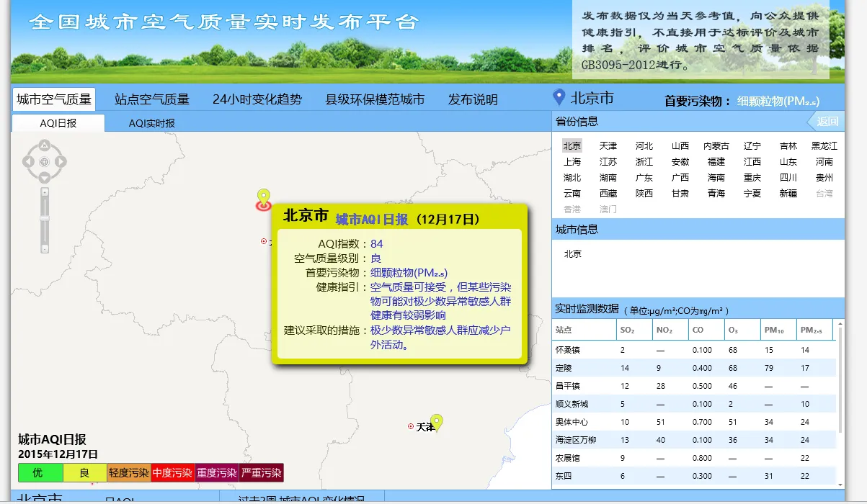Open the 发布说明 page

pos(473,99)
